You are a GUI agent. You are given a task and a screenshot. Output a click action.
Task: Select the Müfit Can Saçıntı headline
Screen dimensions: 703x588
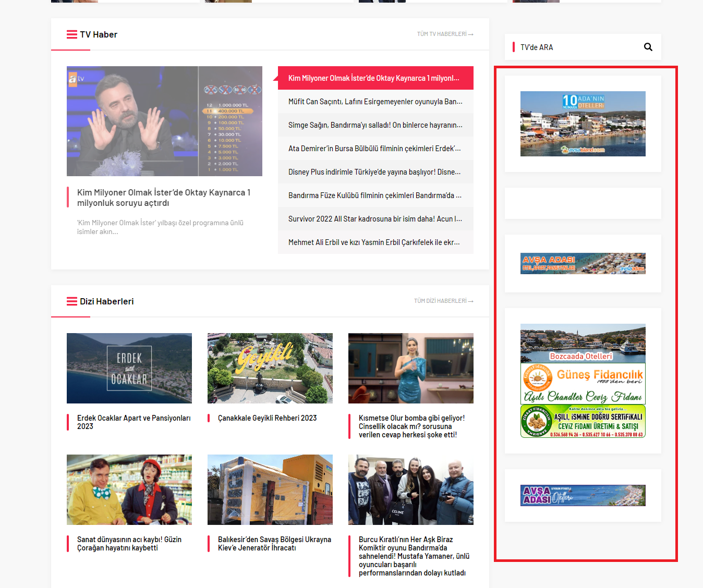[375, 102]
